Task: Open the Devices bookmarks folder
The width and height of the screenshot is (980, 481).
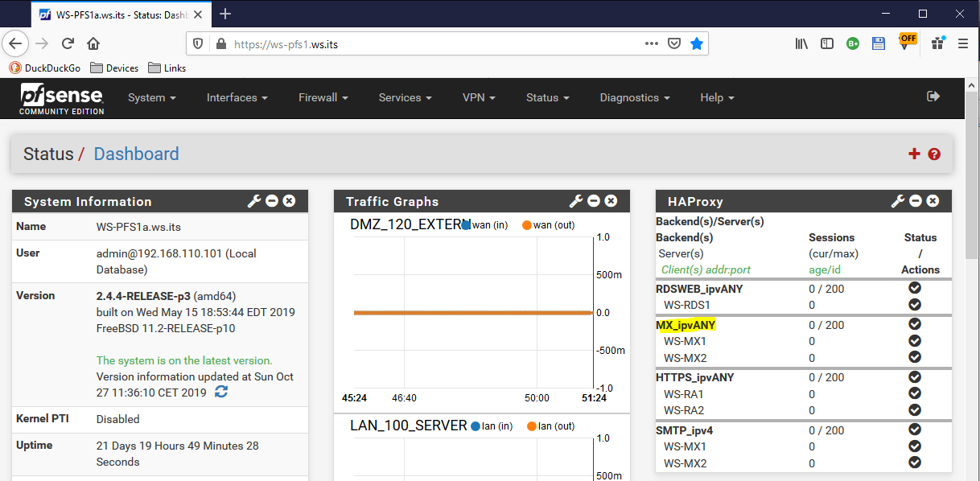Action: pos(114,68)
